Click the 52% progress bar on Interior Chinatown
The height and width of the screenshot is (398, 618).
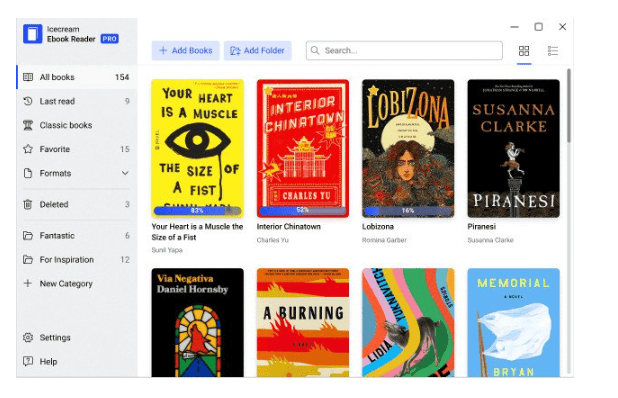(x=303, y=211)
